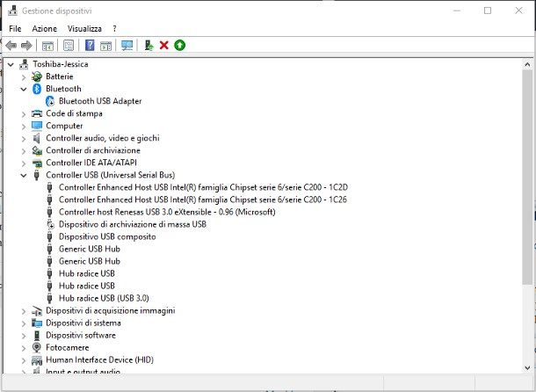Select Enhanced Host USB controller 1C26
The height and width of the screenshot is (392, 536).
[x=203, y=200]
